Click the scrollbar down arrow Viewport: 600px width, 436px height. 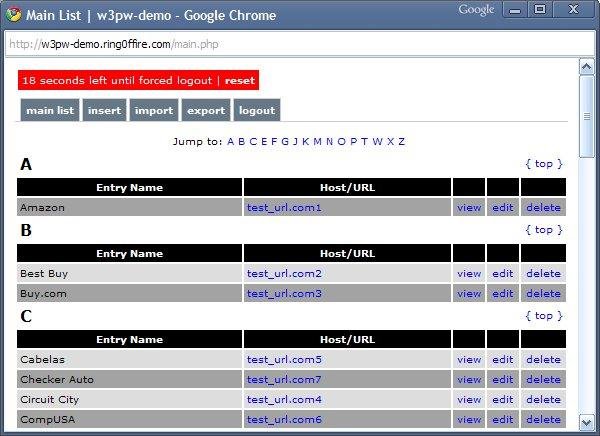(587, 423)
